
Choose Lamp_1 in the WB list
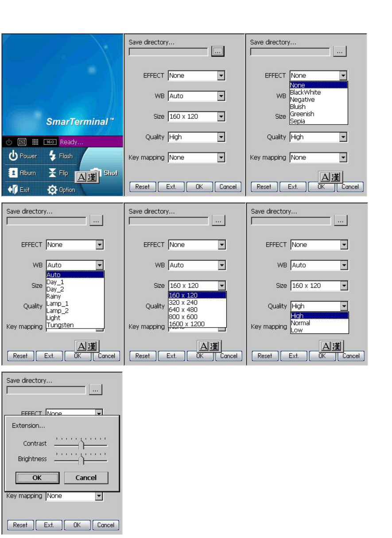click(75, 303)
